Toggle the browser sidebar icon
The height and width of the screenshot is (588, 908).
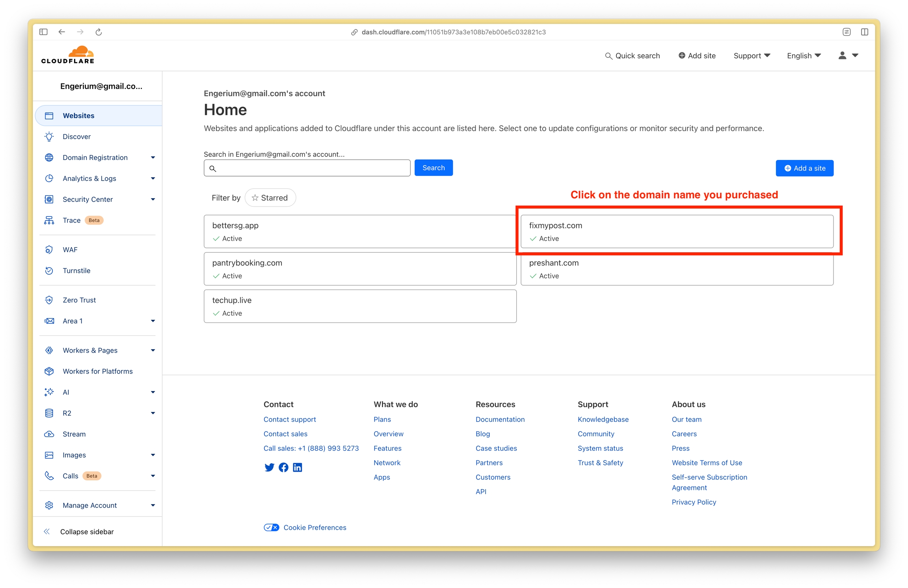(x=43, y=32)
